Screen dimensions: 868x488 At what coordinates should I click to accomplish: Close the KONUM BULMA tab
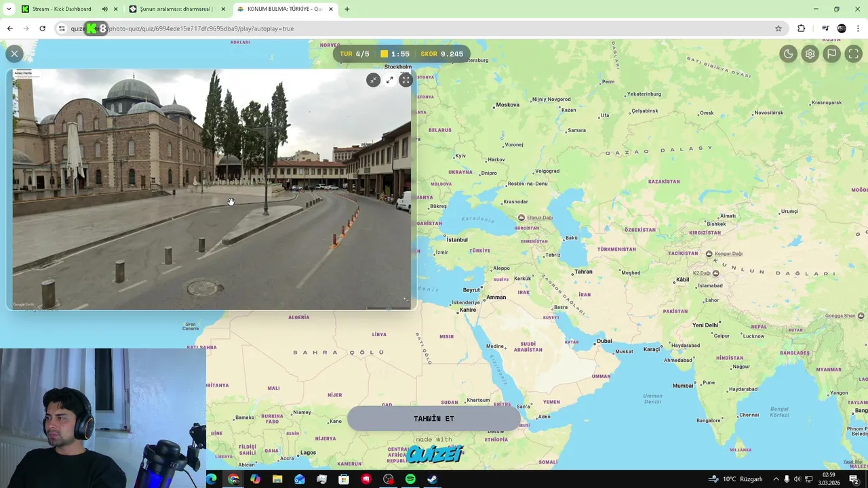pos(331,9)
